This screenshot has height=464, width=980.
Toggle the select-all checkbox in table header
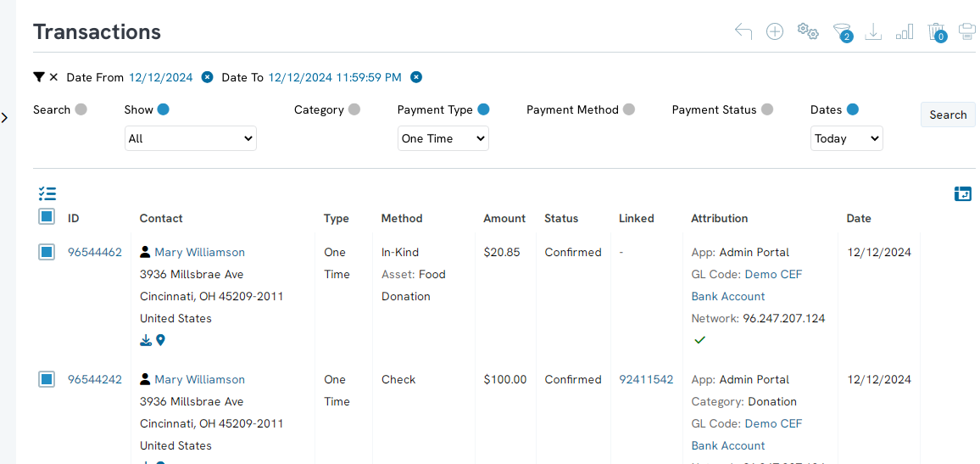pyautogui.click(x=47, y=217)
